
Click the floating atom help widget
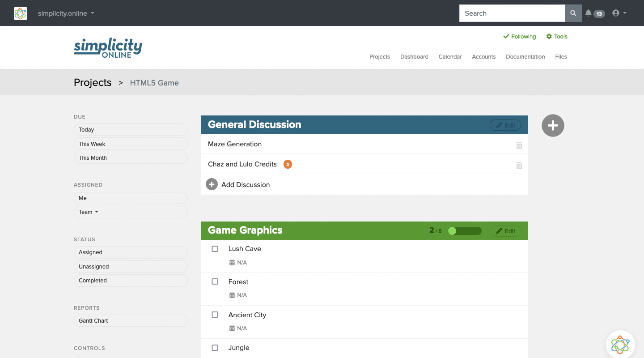tap(620, 345)
